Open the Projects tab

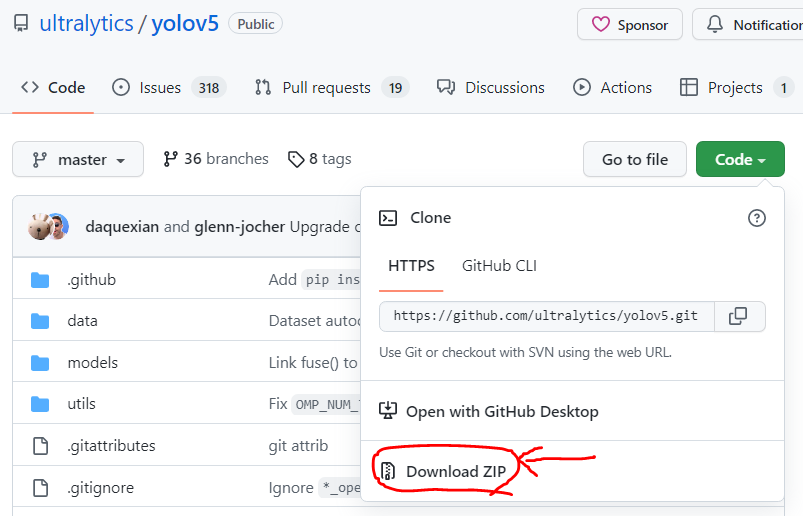(x=736, y=88)
